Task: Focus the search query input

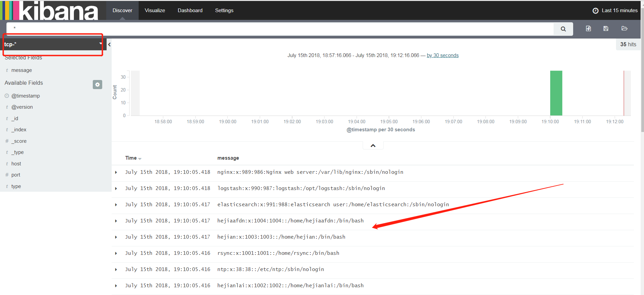Action: (x=280, y=29)
